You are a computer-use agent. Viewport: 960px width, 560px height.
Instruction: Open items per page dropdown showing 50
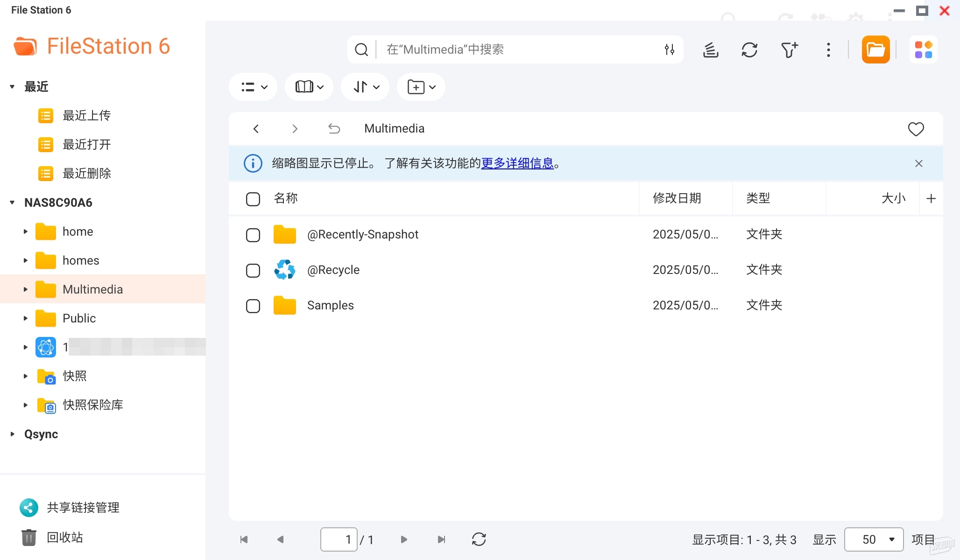tap(874, 539)
